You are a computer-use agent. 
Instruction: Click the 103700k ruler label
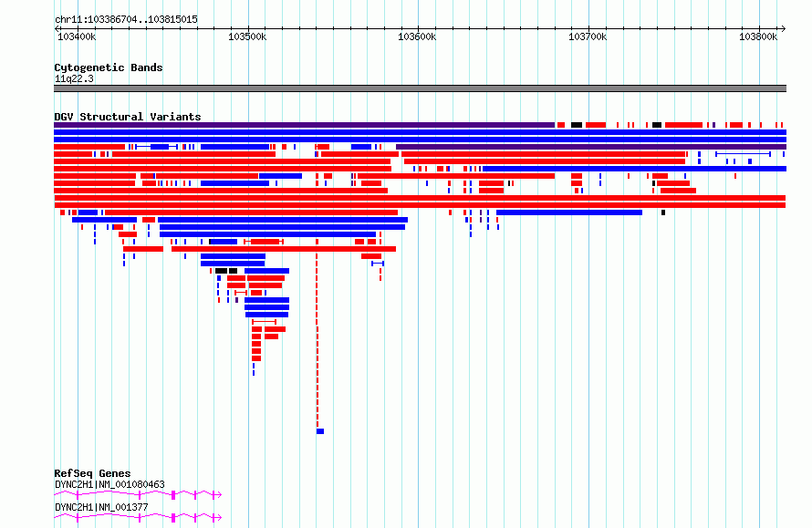[x=588, y=36]
